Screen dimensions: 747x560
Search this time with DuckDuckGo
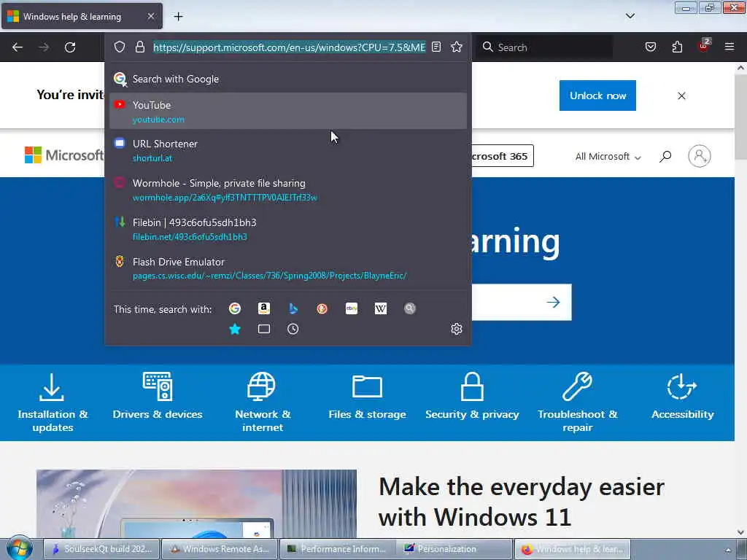(x=322, y=308)
